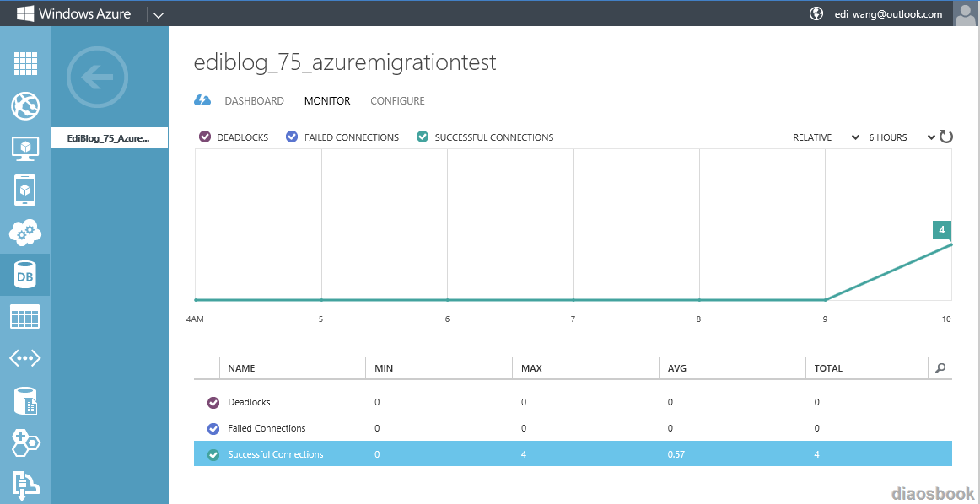The width and height of the screenshot is (980, 504).
Task: Open the RELATIVE chart mode dropdown
Action: (827, 137)
